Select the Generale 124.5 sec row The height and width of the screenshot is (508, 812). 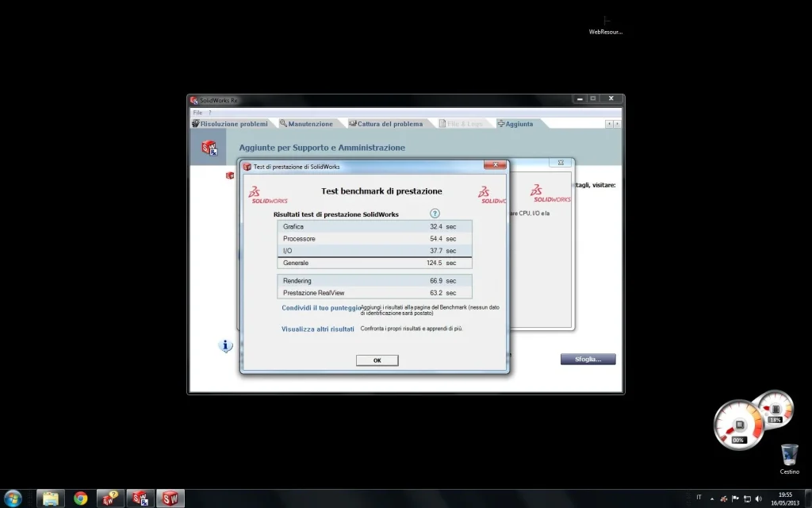374,263
